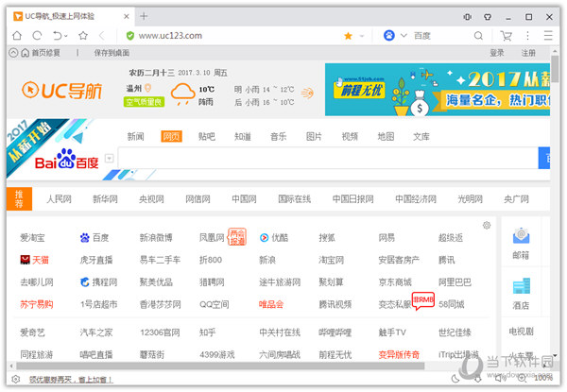Image resolution: width=567 pixels, height=392 pixels.
Task: Click the site grid settings gear
Action: (487, 226)
